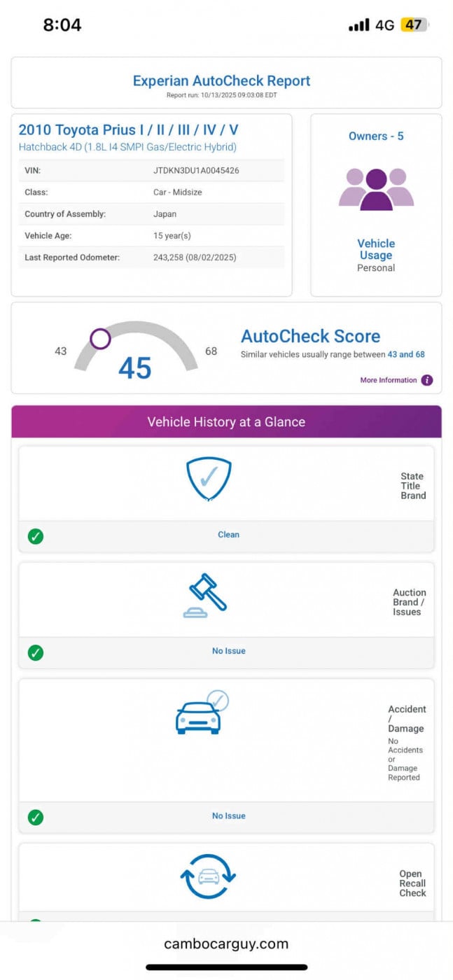453x980 pixels.
Task: Click the score gauge circle marker
Action: point(101,339)
